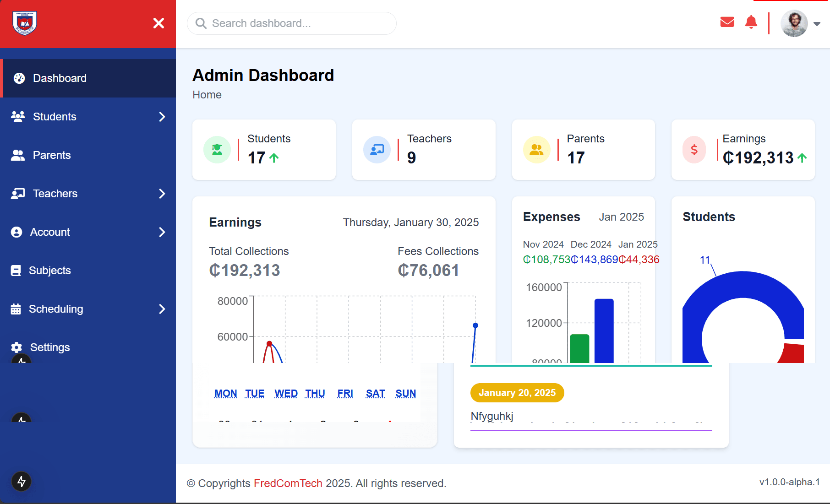This screenshot has height=504, width=830.
Task: Click the green Students graduate icon
Action: 217,150
